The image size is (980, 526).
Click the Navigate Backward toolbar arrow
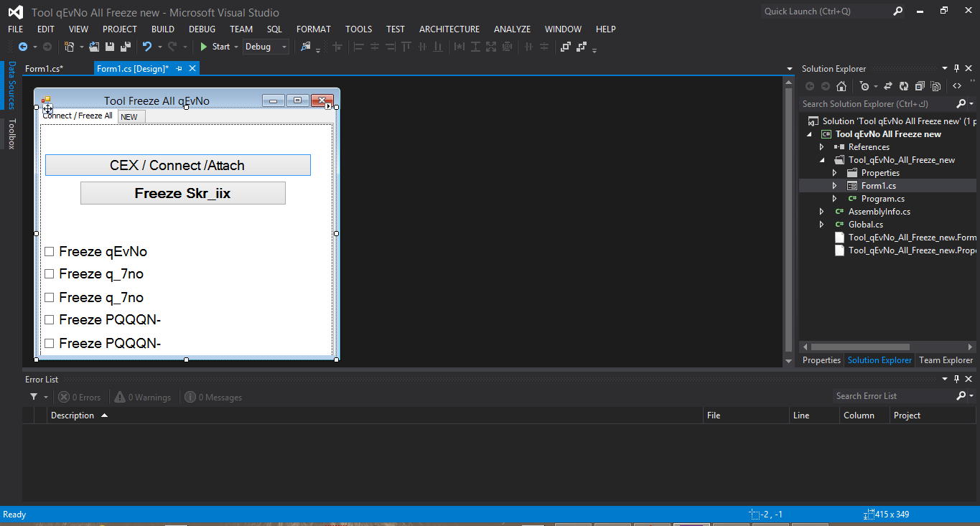pos(22,47)
